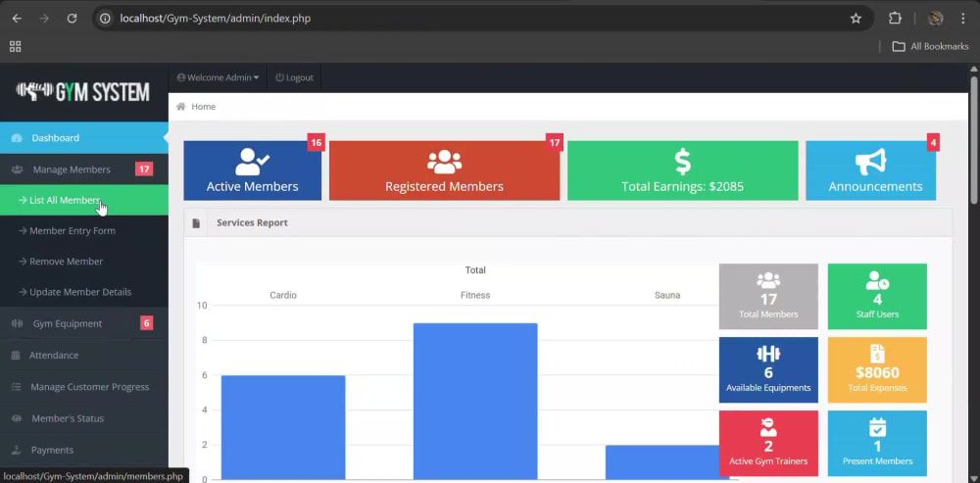Open Update Member Details

pyautogui.click(x=83, y=292)
